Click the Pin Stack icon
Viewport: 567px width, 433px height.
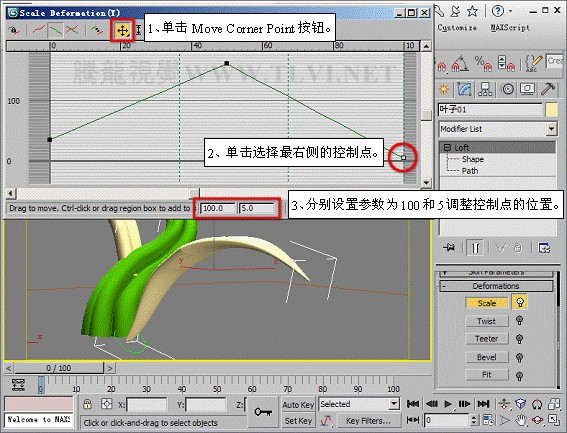click(449, 248)
